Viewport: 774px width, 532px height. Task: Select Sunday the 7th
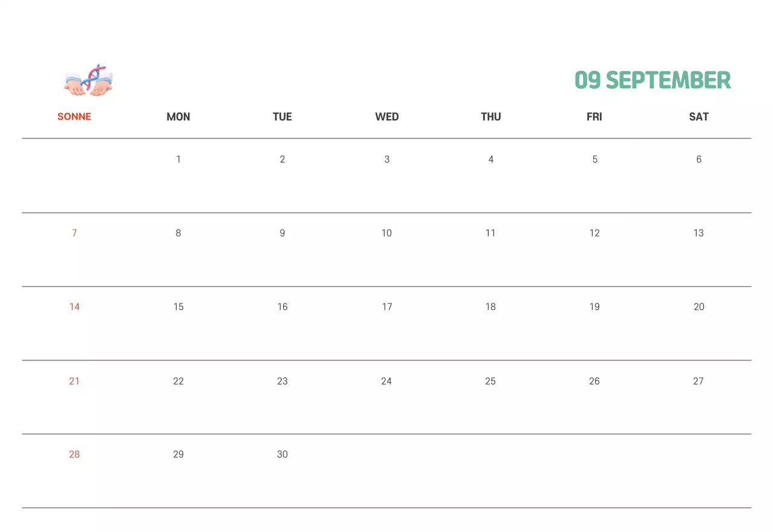[74, 233]
